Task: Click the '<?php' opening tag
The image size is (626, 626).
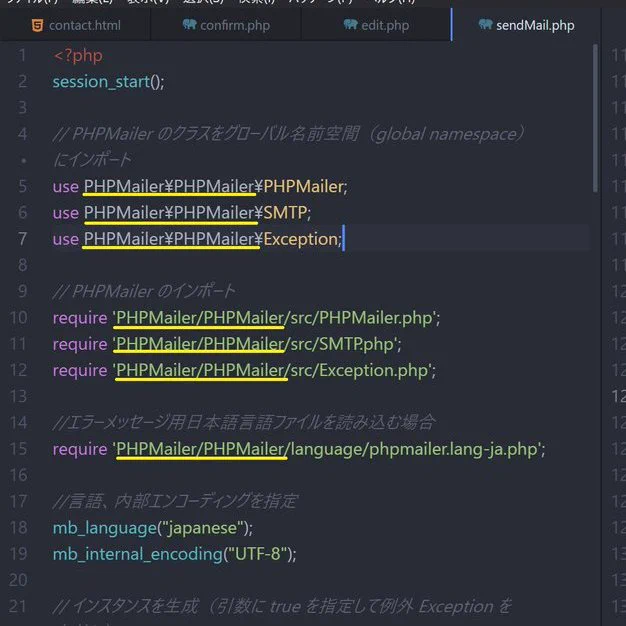Action: pyautogui.click(x=78, y=55)
